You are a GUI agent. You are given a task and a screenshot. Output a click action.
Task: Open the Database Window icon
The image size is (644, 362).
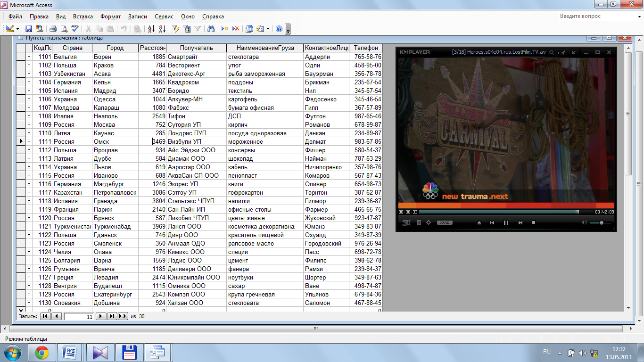tap(249, 29)
